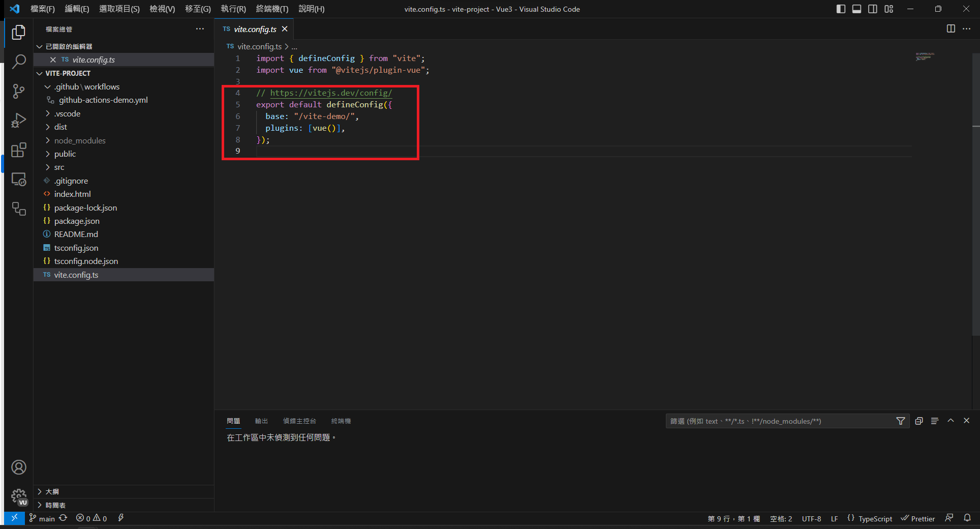This screenshot has height=529, width=980.
Task: Click the main branch in status bar
Action: click(42, 518)
